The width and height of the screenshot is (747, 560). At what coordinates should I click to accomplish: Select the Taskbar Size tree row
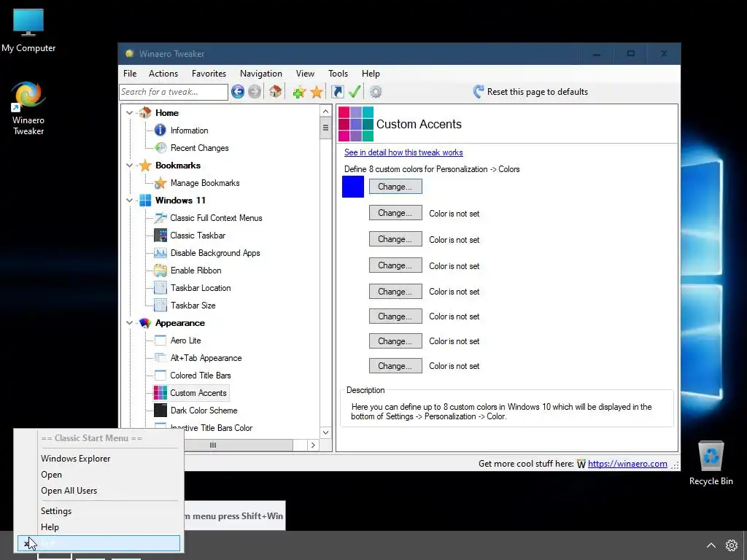tap(193, 306)
